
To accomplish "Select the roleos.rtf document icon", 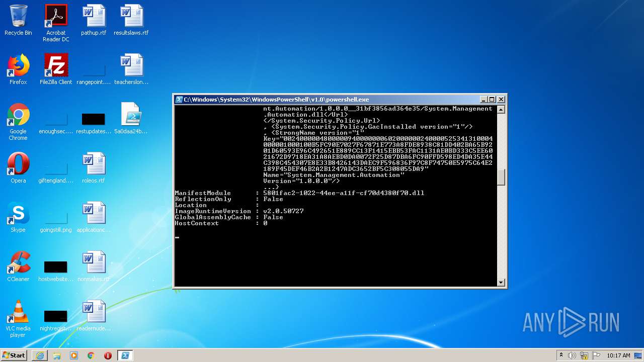I will pos(94,168).
